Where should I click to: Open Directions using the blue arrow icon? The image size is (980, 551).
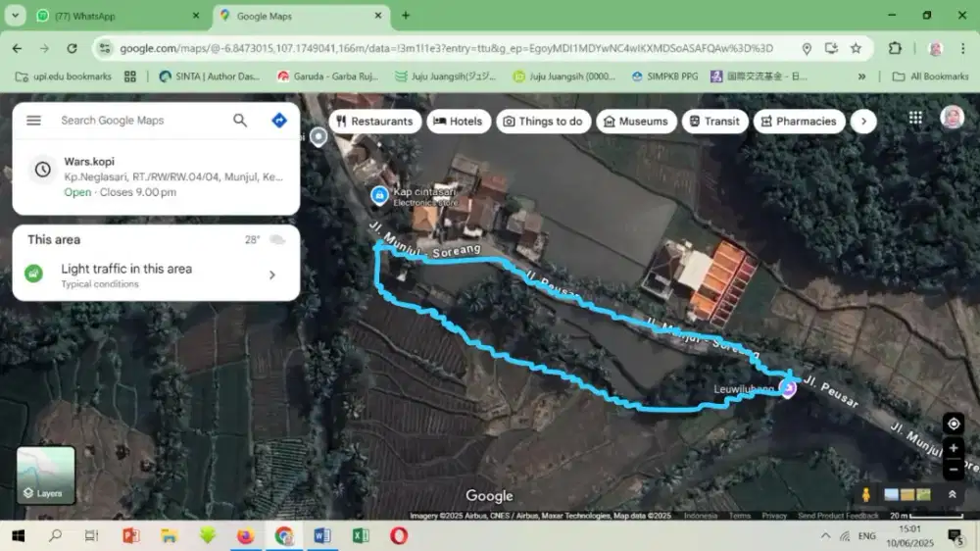[x=279, y=121]
